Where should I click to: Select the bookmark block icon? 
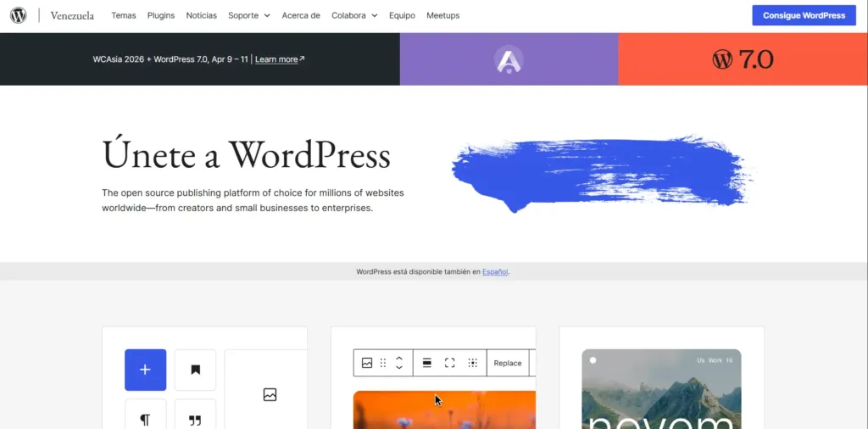(x=195, y=370)
